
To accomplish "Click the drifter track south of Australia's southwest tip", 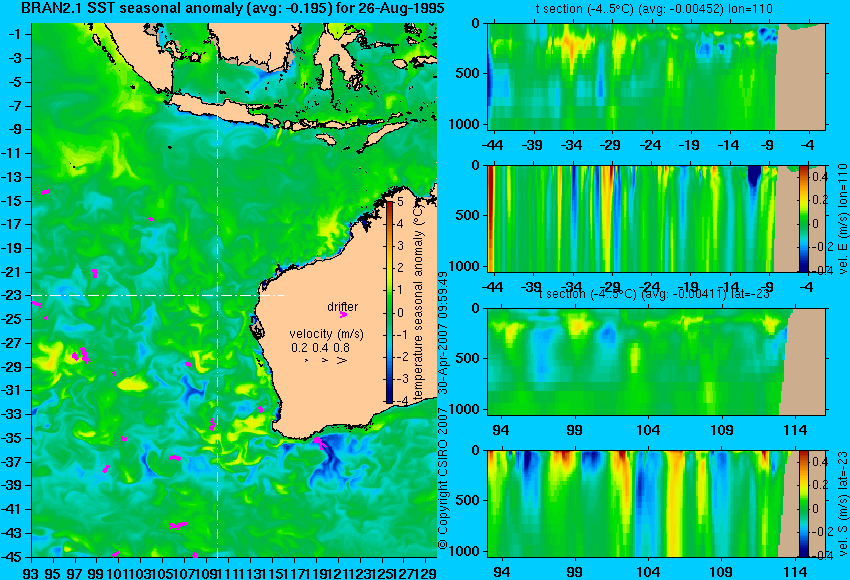I will (320, 443).
